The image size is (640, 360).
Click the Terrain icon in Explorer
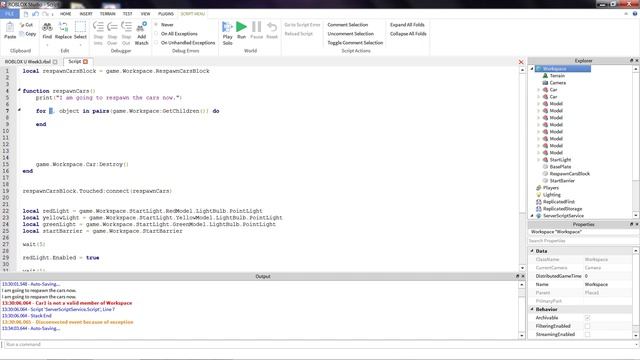pos(545,76)
